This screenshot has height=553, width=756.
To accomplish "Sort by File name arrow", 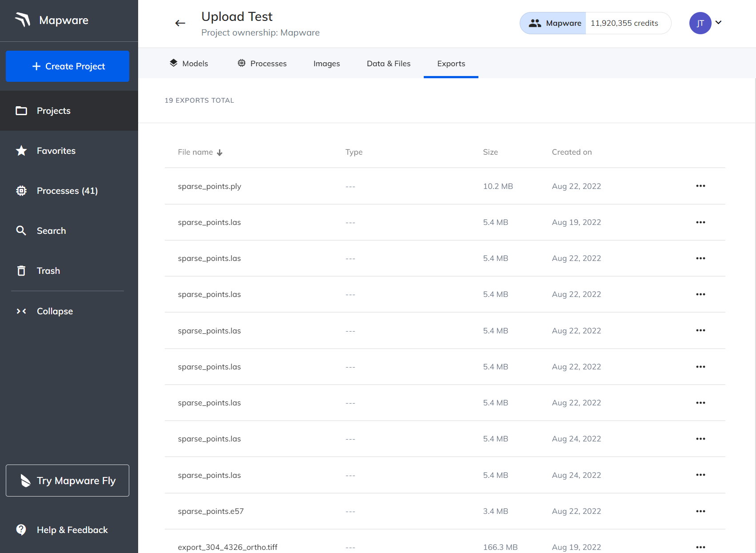I will [x=219, y=152].
